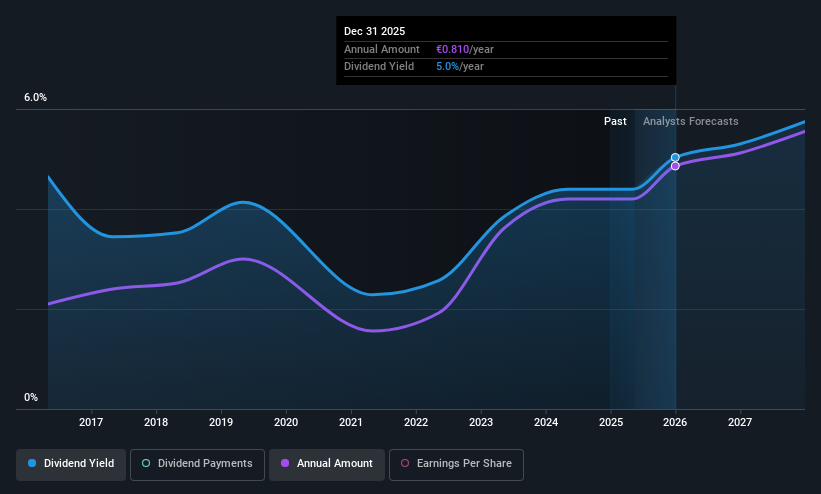The width and height of the screenshot is (821, 494).
Task: Click the Analysts Forecasts label
Action: [x=690, y=121]
